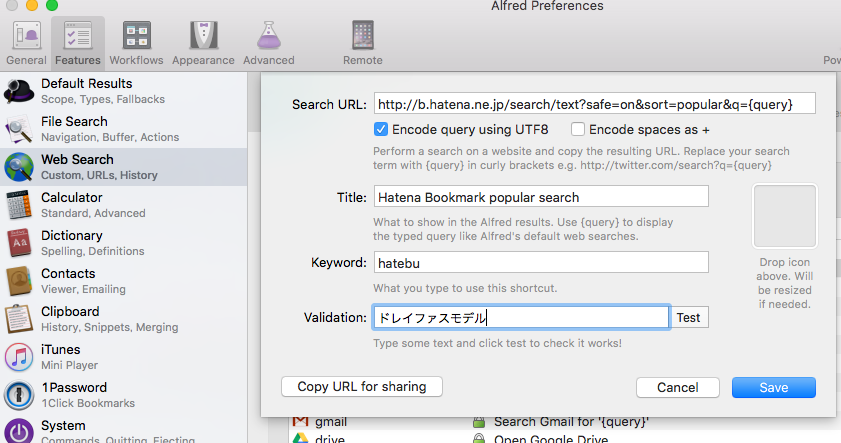Select 'Search Gmail for {query}' list entry
This screenshot has height=443, width=841.
click(x=571, y=422)
